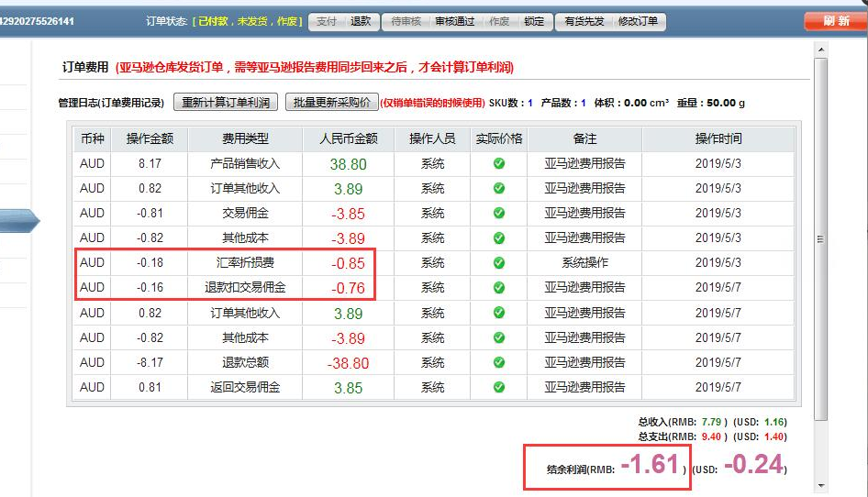This screenshot has height=497, width=868.
Task: Click the -0.76 RMB amount
Action: 348,288
